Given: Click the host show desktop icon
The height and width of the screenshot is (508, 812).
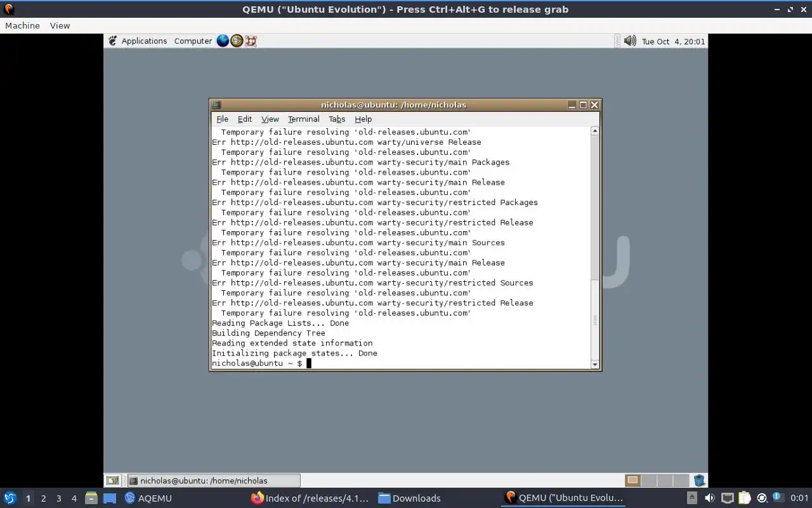Looking at the screenshot, I should click(x=109, y=498).
